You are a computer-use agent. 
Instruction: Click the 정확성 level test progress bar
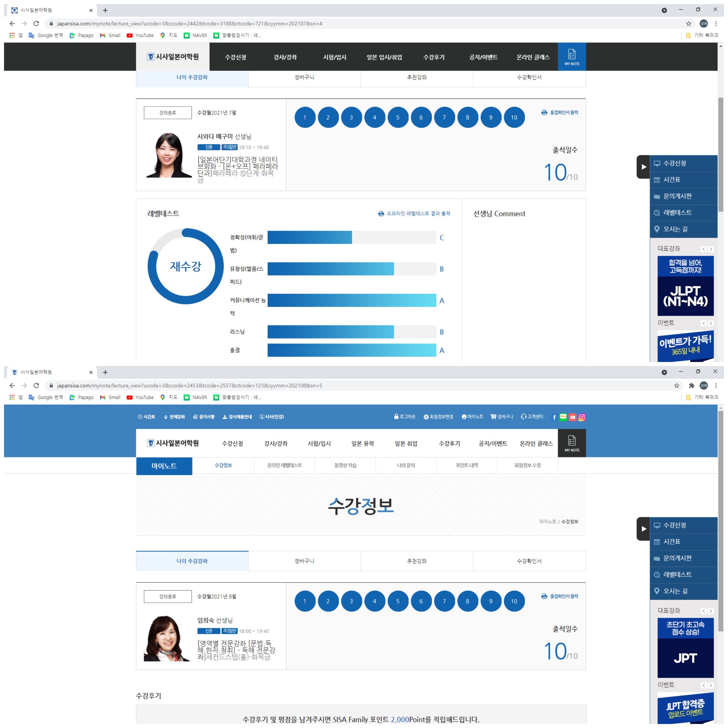352,237
